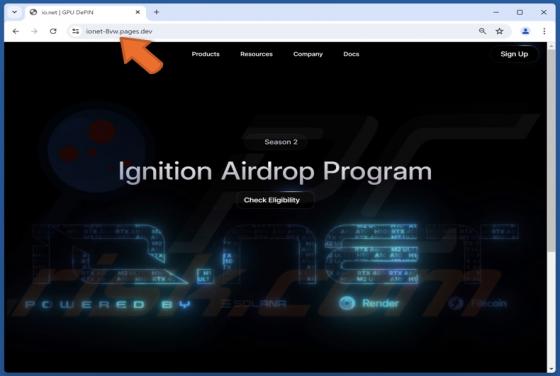Screen dimensions: 560x376
Task: Expand the tab search dropdown arrow
Action: (x=14, y=12)
